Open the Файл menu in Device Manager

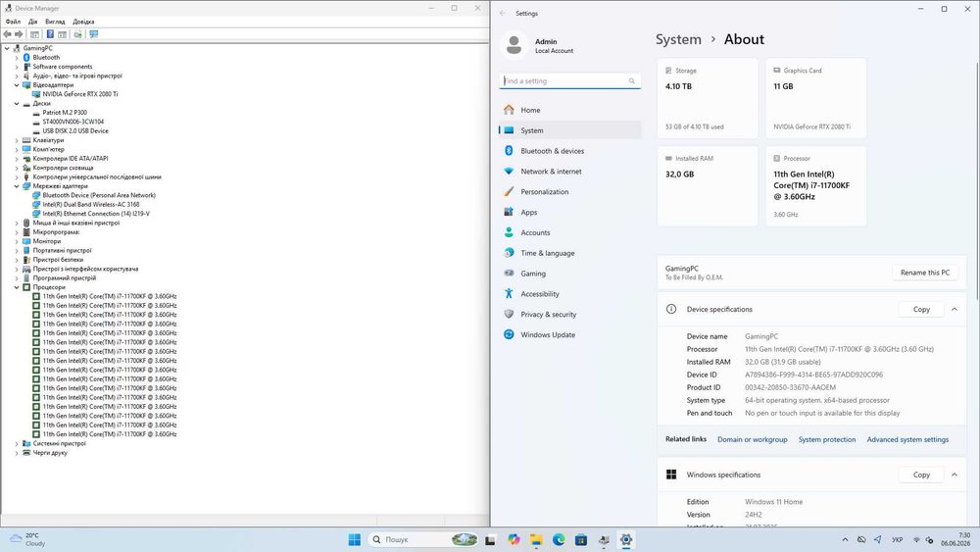click(13, 22)
